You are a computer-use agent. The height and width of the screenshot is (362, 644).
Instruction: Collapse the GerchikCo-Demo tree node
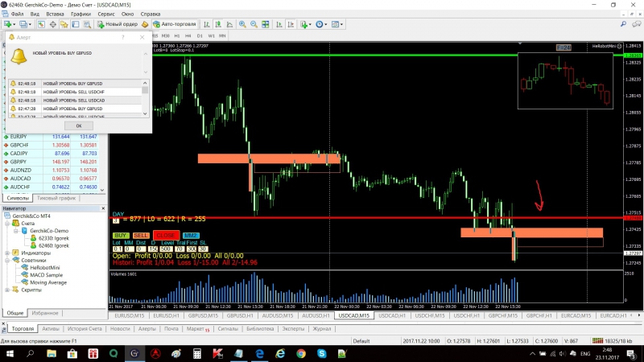tap(16, 231)
